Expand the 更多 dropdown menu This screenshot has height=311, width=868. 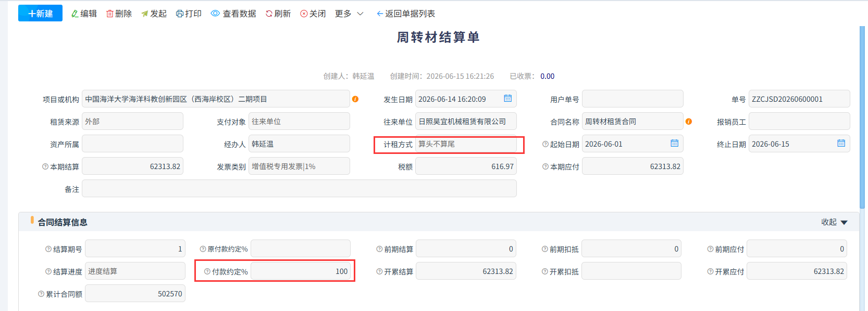coord(349,14)
